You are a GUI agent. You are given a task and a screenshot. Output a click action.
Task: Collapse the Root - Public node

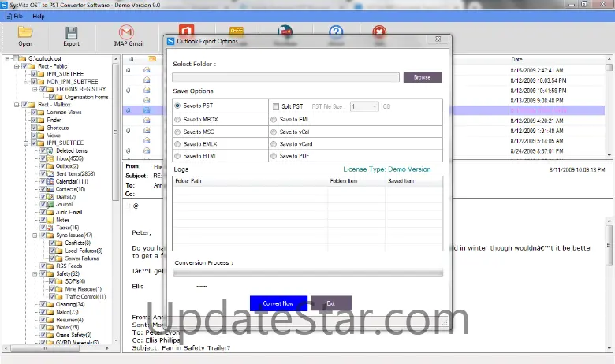(17, 66)
